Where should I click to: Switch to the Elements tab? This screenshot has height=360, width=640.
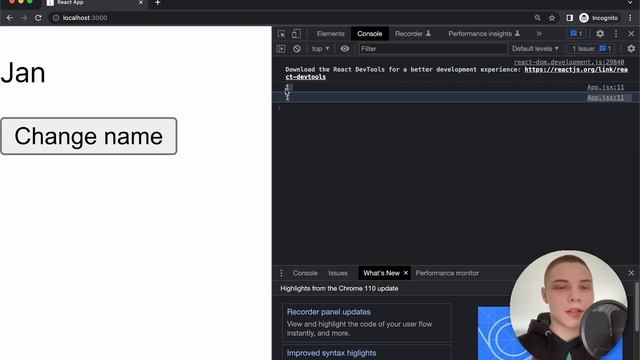pyautogui.click(x=331, y=34)
